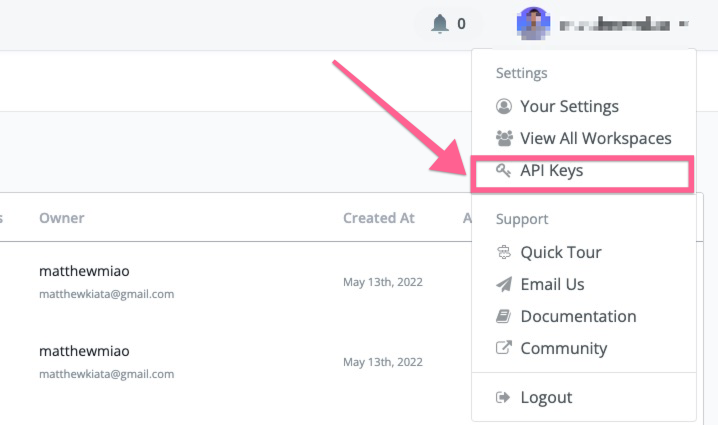Image resolution: width=718 pixels, height=425 pixels.
Task: Open Documentation link
Action: point(578,316)
